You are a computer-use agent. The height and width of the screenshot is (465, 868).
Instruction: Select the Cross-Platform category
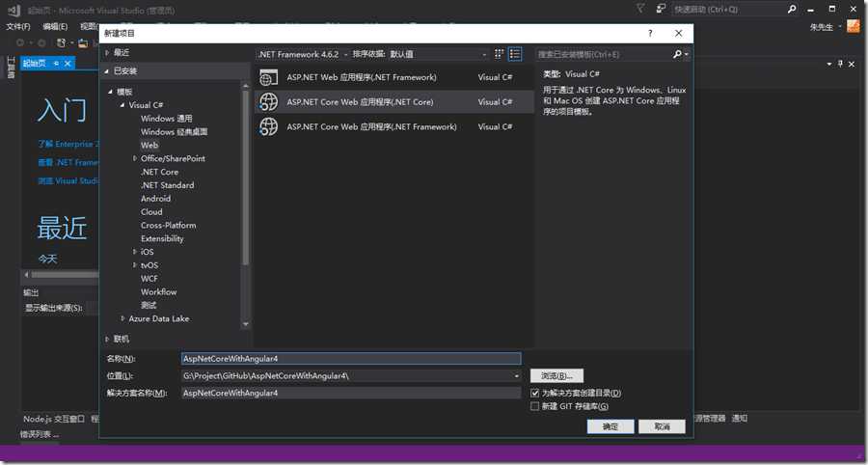click(x=168, y=226)
